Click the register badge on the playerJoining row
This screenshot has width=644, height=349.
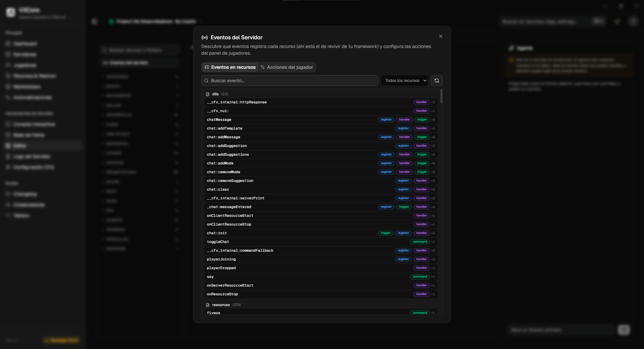(403, 259)
